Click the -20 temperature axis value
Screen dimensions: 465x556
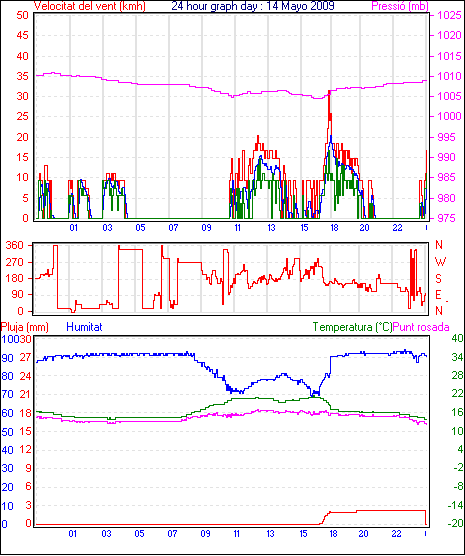click(456, 523)
